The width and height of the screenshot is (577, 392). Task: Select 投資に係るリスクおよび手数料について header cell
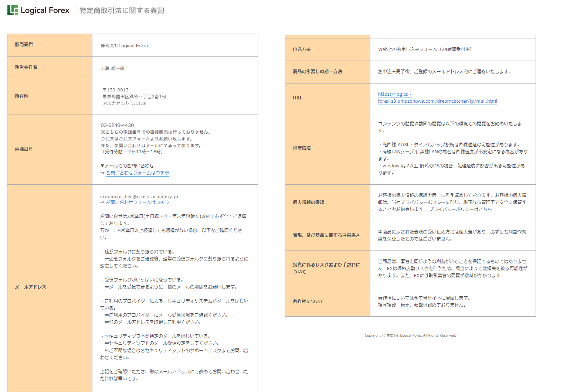[x=327, y=269]
